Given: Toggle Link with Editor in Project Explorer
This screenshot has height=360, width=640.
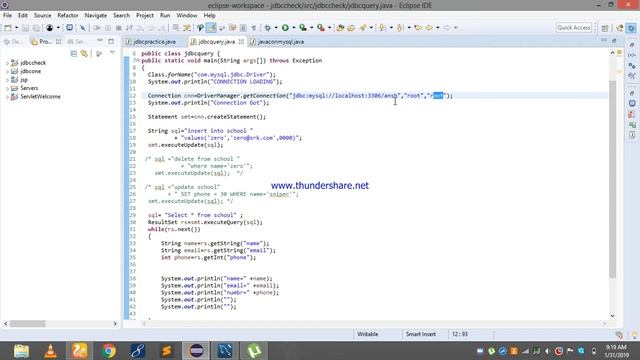Looking at the screenshot, I should (84, 53).
